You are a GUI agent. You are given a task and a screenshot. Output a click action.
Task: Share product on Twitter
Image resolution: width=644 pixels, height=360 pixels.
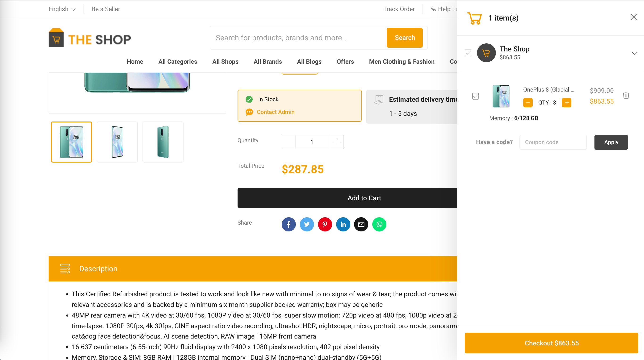[307, 224]
